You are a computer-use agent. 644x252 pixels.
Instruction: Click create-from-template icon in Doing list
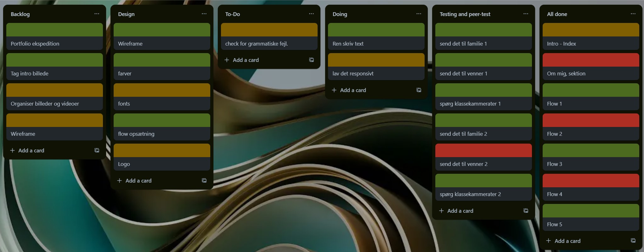tap(419, 90)
